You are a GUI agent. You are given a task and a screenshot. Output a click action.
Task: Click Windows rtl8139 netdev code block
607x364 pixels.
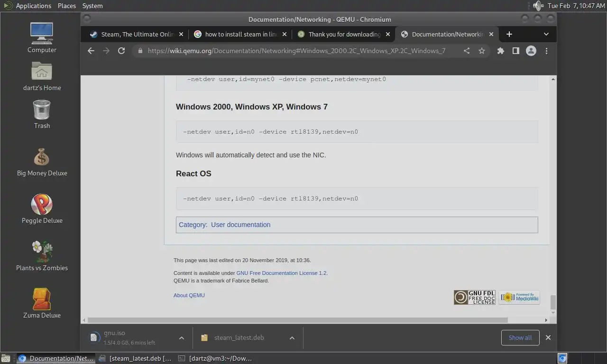tap(357, 132)
